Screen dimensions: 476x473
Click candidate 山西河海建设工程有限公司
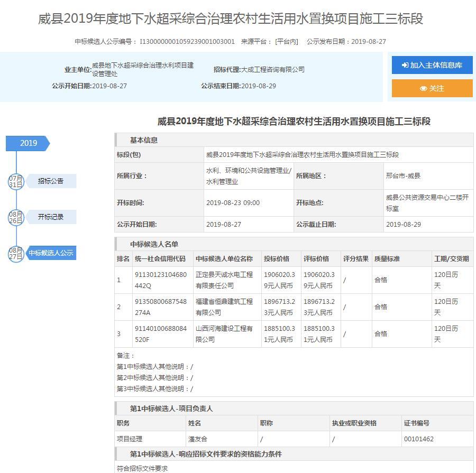(x=224, y=334)
